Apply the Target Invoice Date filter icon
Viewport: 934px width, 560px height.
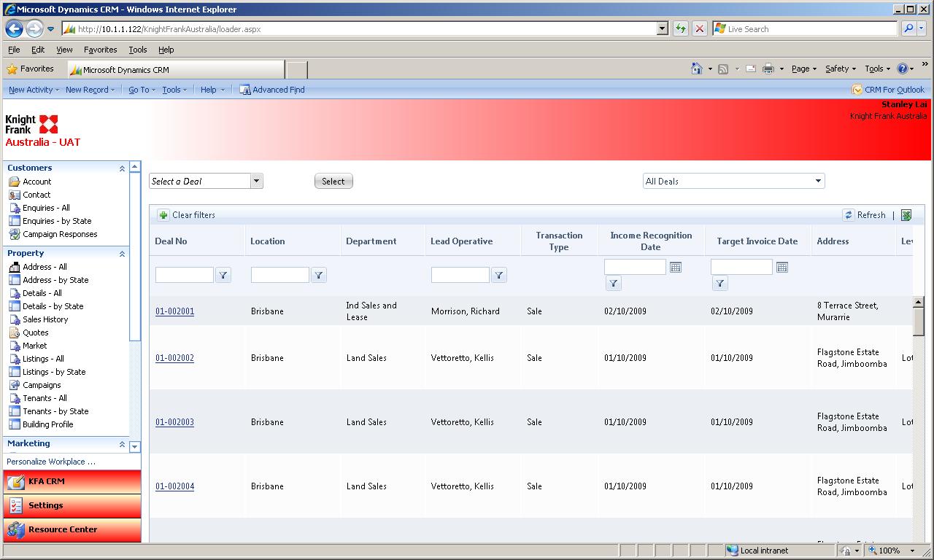click(720, 284)
